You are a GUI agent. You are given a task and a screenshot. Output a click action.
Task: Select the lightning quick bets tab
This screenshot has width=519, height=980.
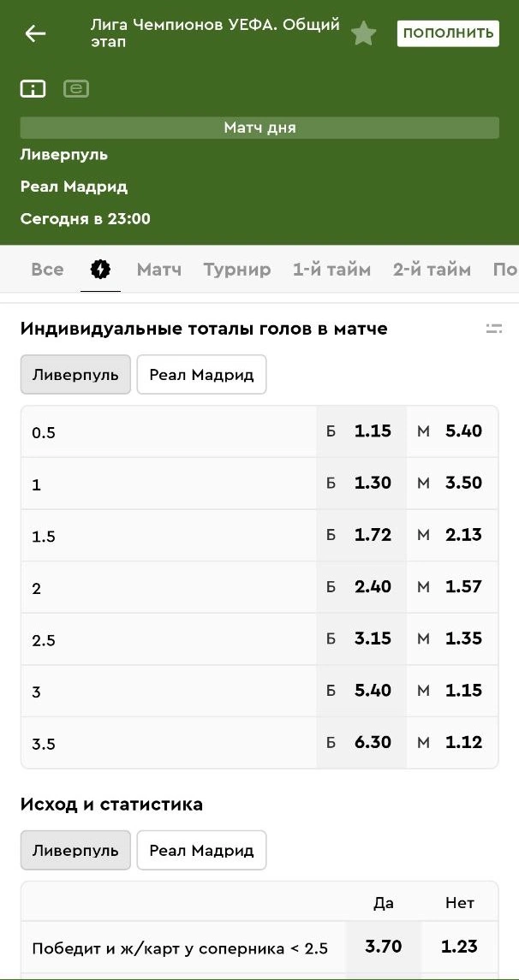pos(100,270)
